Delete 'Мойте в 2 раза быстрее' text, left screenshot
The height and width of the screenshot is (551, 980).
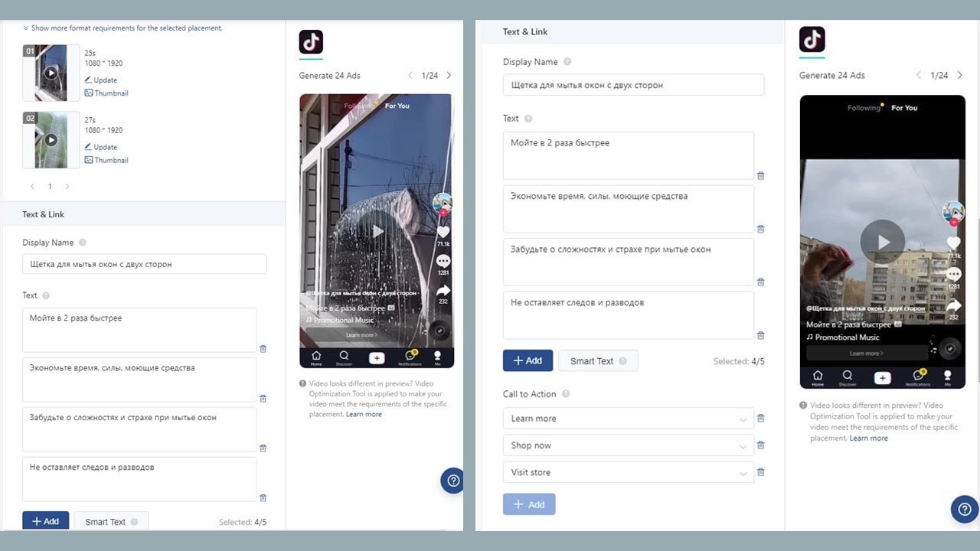pyautogui.click(x=263, y=348)
